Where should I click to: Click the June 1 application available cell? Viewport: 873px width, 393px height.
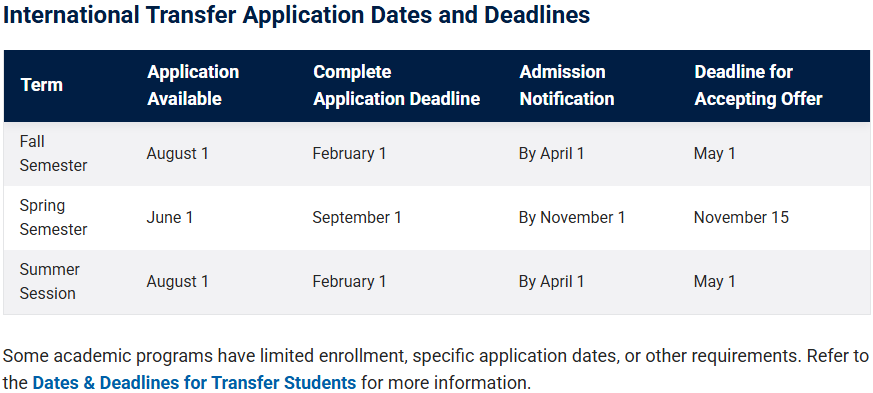click(170, 218)
